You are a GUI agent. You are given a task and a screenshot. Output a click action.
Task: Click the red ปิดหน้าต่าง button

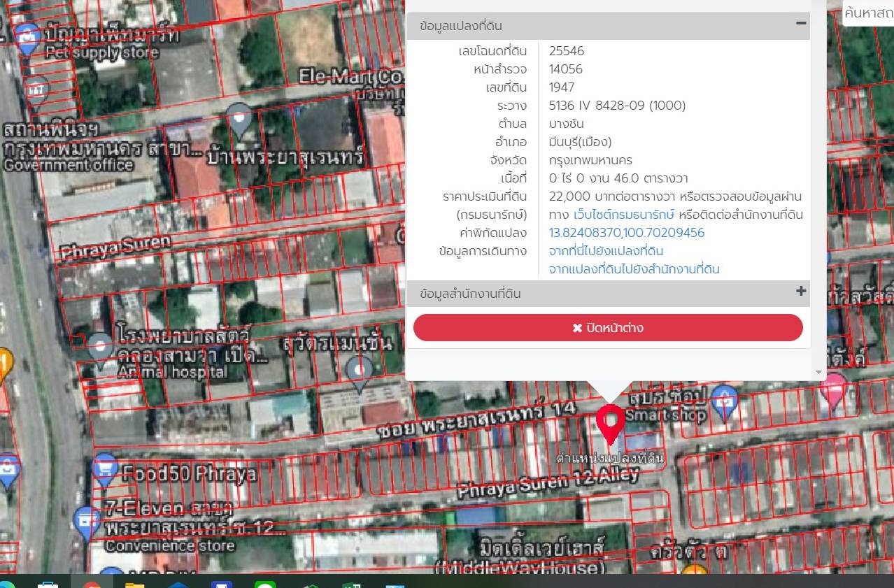pyautogui.click(x=608, y=328)
